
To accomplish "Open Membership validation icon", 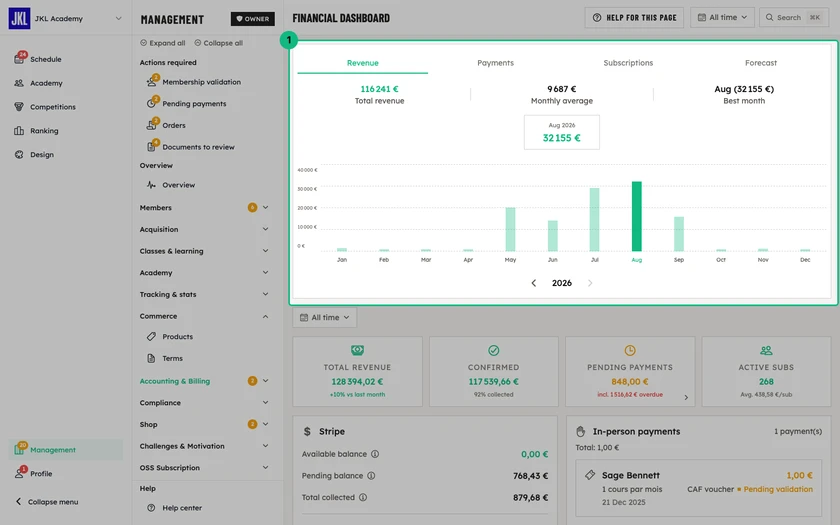I will (152, 82).
